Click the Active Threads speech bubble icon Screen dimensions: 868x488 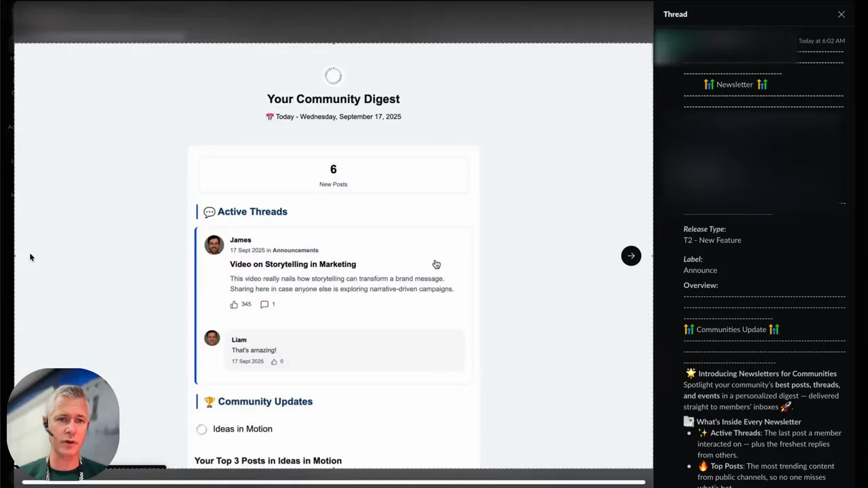pyautogui.click(x=209, y=212)
